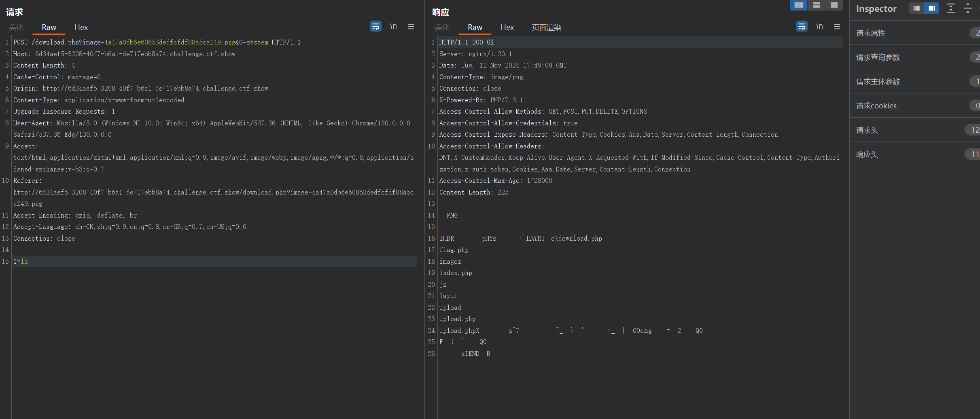Select the 美化 (Pretty) tab in the request panel

[x=16, y=27]
